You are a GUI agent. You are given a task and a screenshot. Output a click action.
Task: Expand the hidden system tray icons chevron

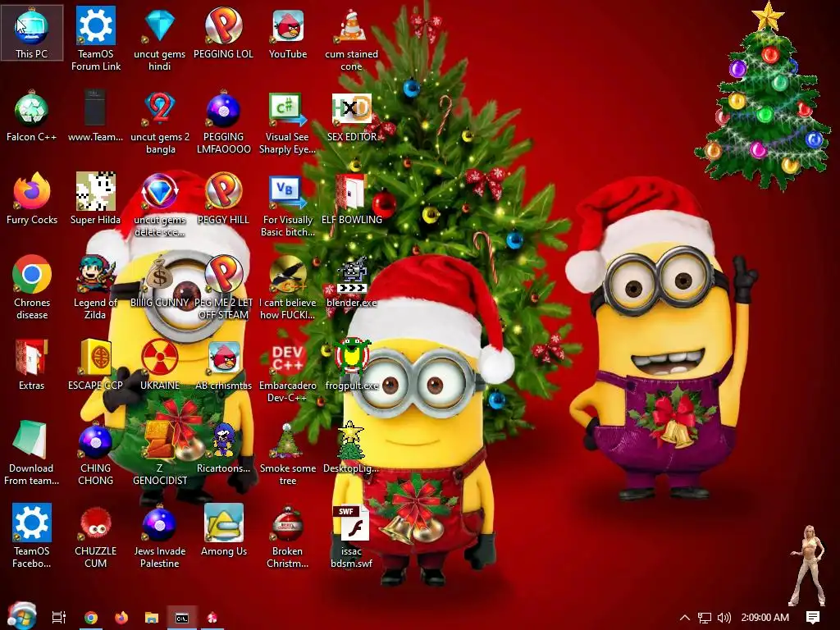685,618
